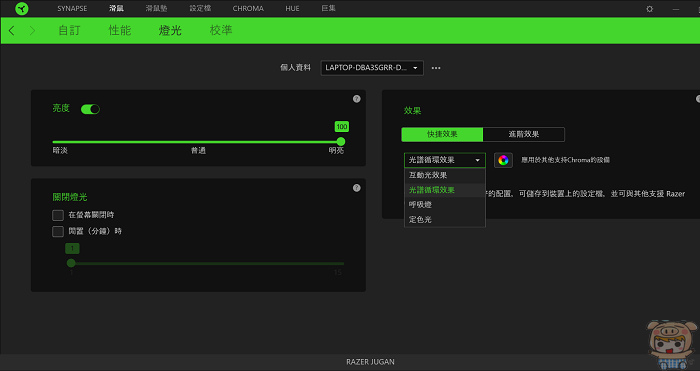The width and height of the screenshot is (700, 371).
Task: Select the 快捷效果 button
Action: pyautogui.click(x=442, y=134)
